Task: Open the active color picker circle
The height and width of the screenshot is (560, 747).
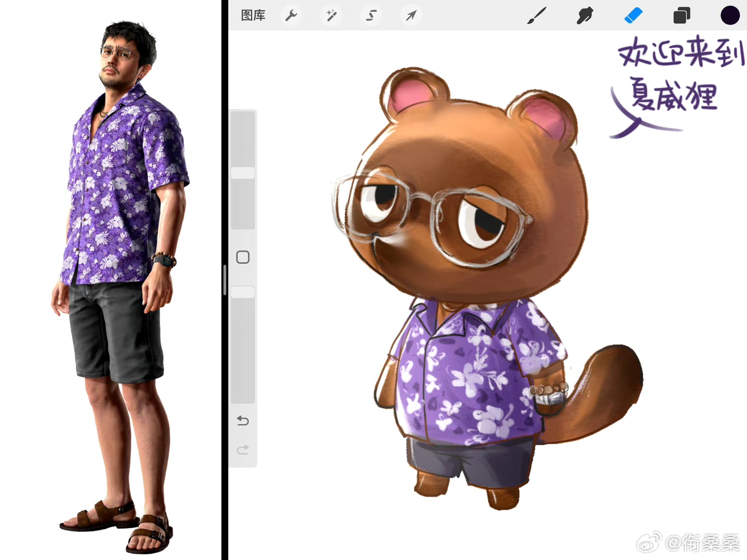Action: [x=730, y=16]
